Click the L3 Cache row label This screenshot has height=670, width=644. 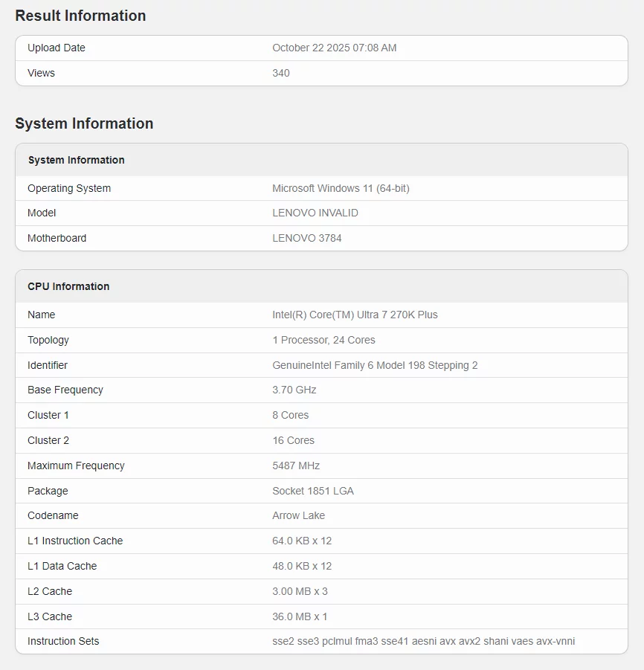coord(50,616)
